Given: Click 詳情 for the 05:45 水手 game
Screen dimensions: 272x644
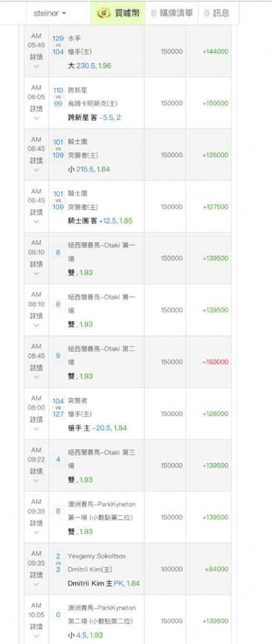Looking at the screenshot, I should pos(37,57).
